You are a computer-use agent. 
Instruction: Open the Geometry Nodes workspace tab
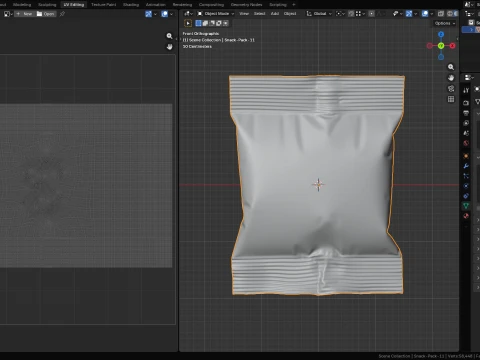pos(246,5)
